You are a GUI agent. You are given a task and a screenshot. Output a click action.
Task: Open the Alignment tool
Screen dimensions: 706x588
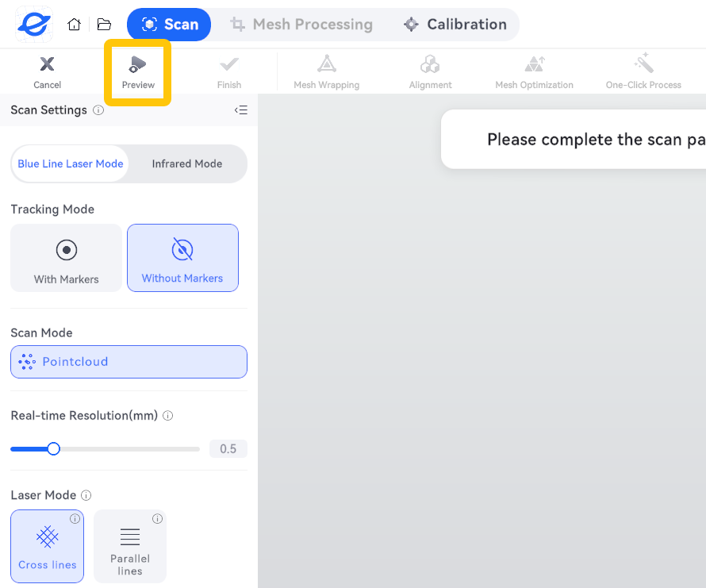430,72
